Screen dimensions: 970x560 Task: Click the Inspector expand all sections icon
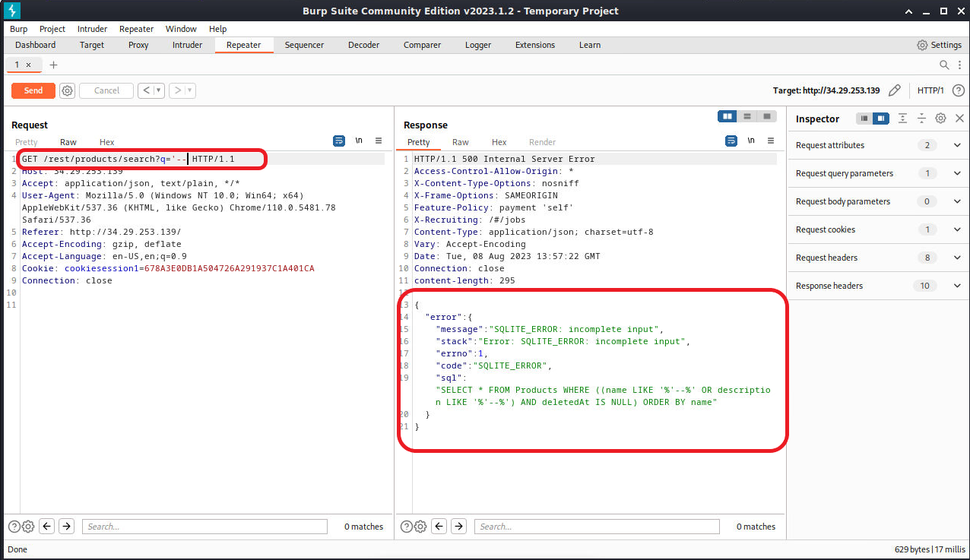tap(902, 119)
